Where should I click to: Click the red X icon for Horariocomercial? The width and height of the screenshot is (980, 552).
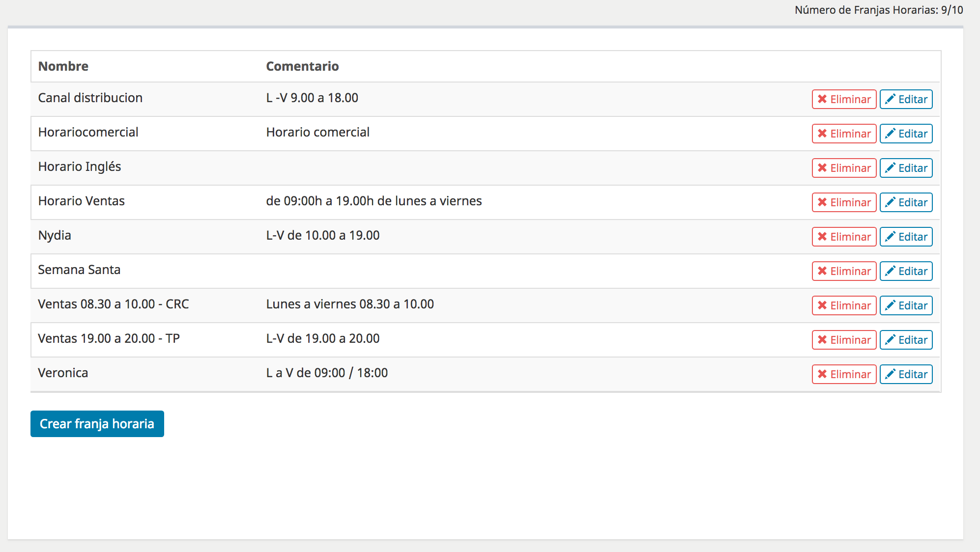(822, 134)
